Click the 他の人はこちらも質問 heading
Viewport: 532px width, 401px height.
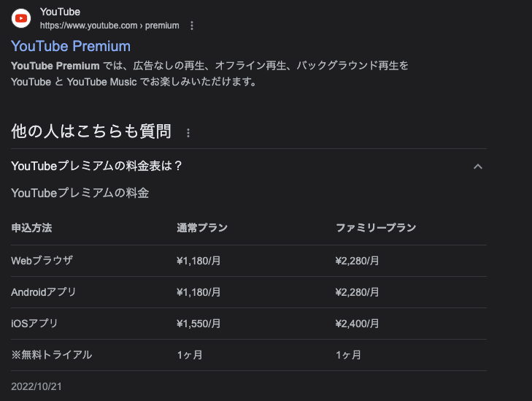click(91, 131)
